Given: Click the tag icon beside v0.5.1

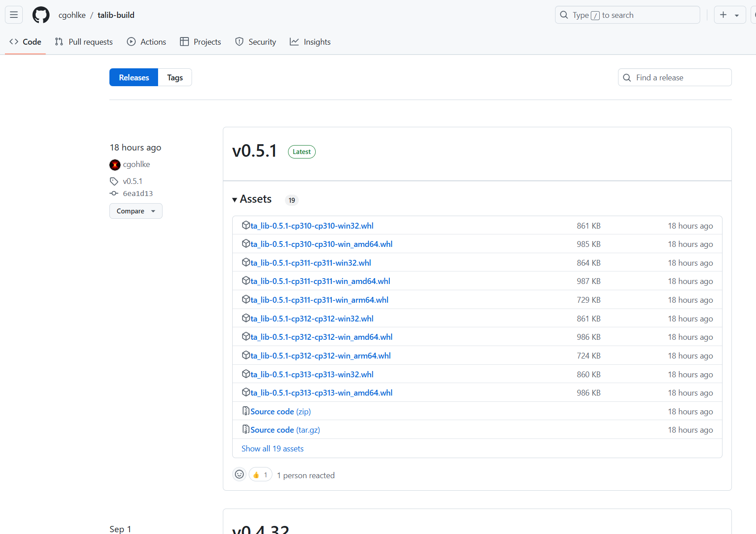Looking at the screenshot, I should (114, 181).
